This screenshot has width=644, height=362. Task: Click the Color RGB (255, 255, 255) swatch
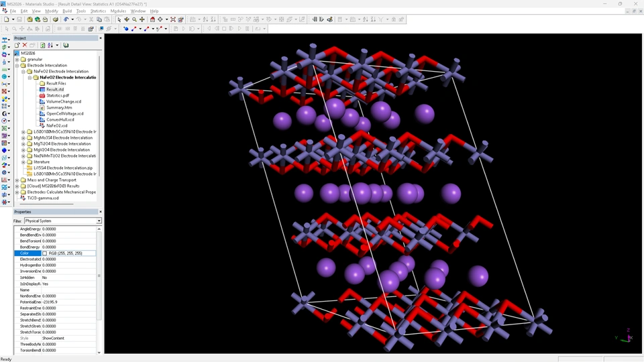[x=45, y=253]
